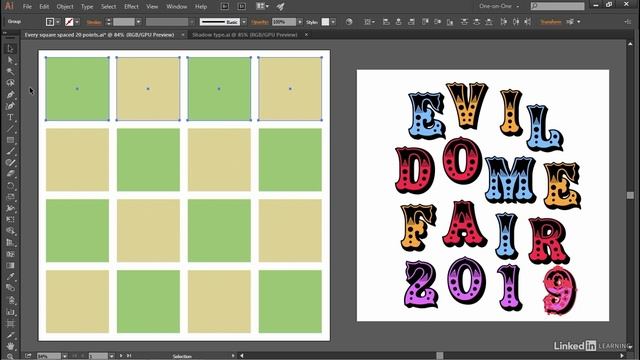
Task: Click the zoom level field in status bar
Action: (x=49, y=356)
